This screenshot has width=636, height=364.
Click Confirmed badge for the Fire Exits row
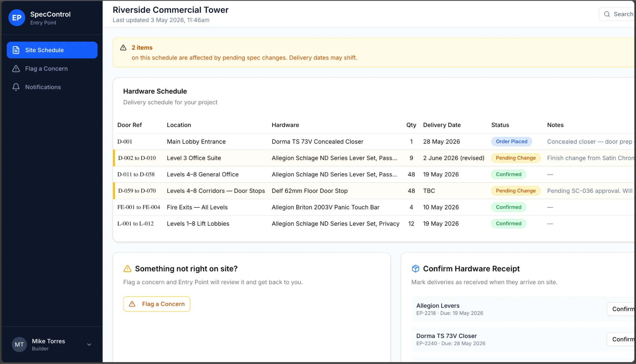[x=508, y=207]
